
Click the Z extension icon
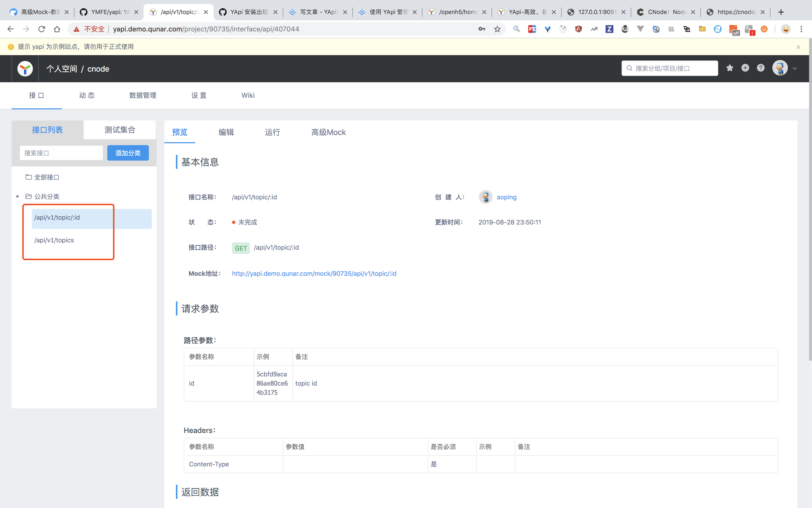pos(609,29)
